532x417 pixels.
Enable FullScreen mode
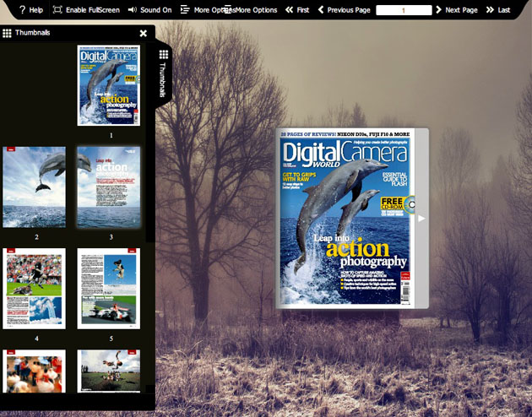(86, 10)
